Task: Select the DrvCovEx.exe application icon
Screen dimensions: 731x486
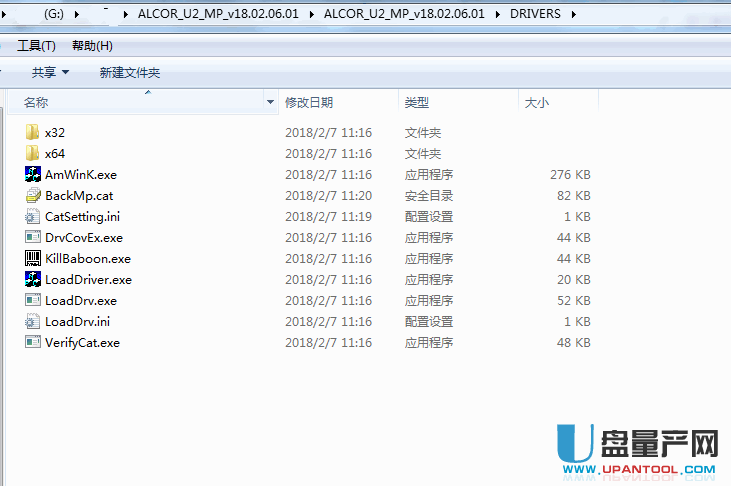Action: pyautogui.click(x=32, y=237)
